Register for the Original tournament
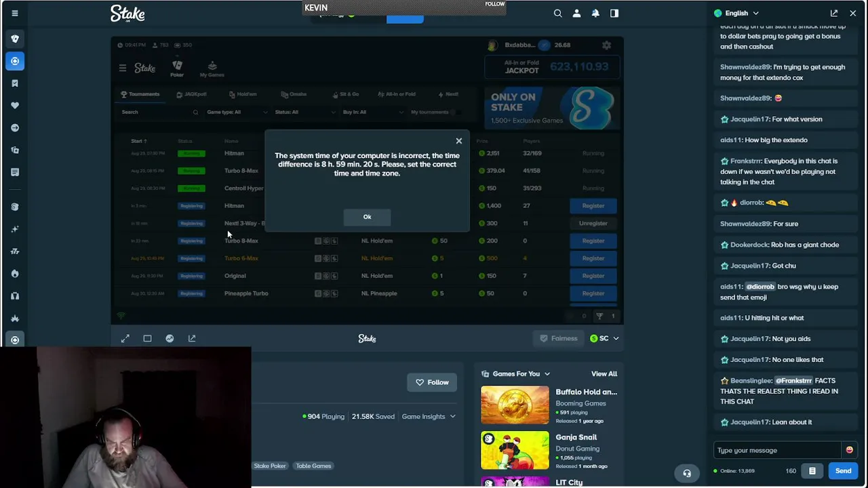868x488 pixels. point(593,276)
